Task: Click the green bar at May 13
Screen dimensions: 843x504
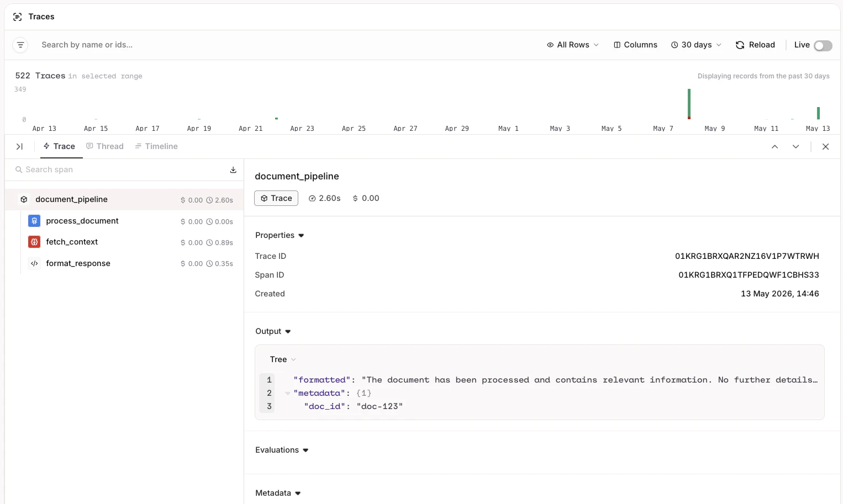Action: click(x=818, y=113)
